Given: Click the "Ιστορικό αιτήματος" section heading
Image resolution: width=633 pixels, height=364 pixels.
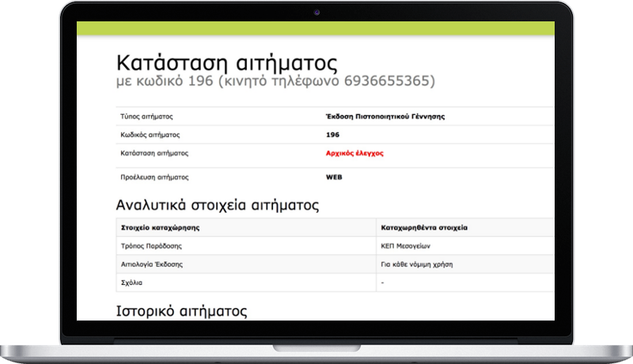Looking at the screenshot, I should pyautogui.click(x=181, y=310).
